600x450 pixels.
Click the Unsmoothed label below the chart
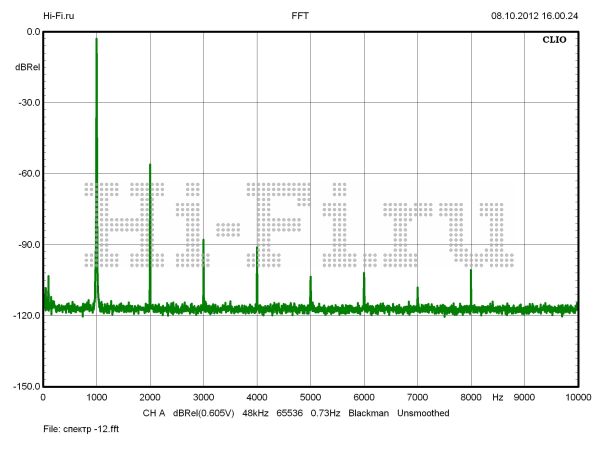[x=425, y=412]
